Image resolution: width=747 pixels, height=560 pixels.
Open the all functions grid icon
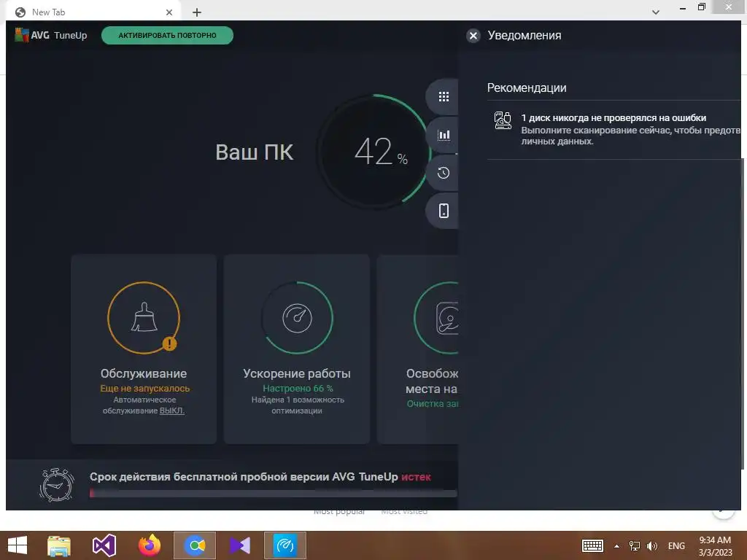pos(444,97)
